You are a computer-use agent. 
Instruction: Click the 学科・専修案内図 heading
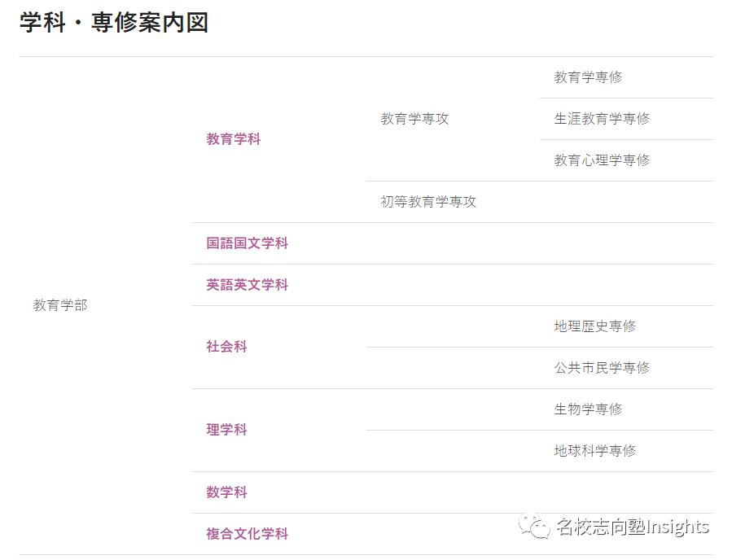114,23
